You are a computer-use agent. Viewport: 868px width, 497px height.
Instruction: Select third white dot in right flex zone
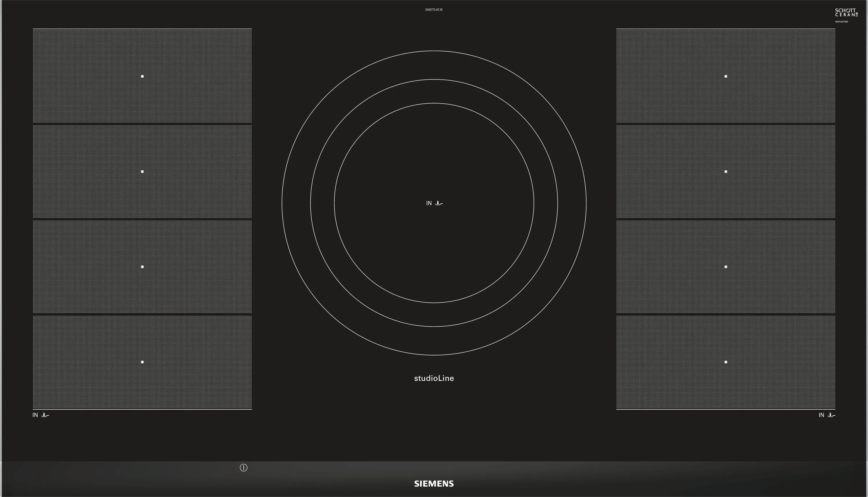[x=726, y=267]
